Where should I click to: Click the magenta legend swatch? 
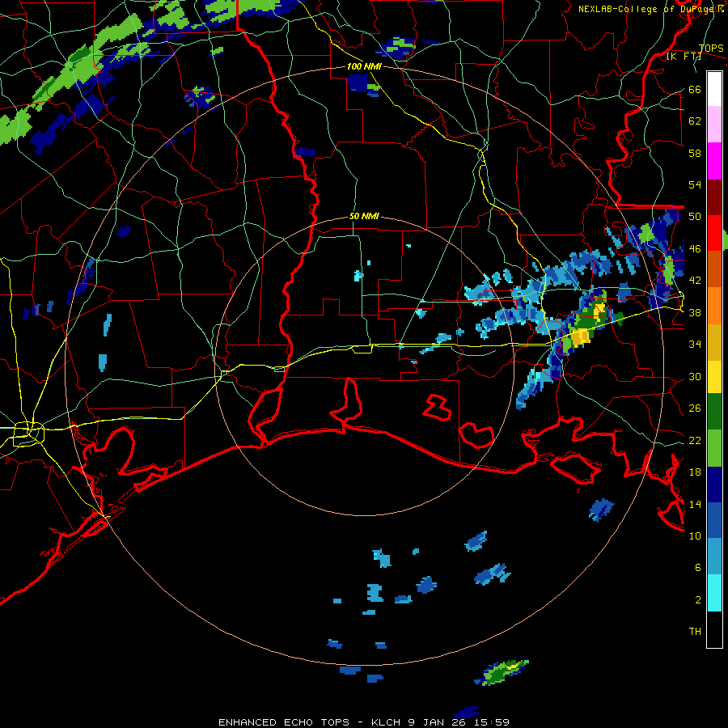(x=714, y=161)
